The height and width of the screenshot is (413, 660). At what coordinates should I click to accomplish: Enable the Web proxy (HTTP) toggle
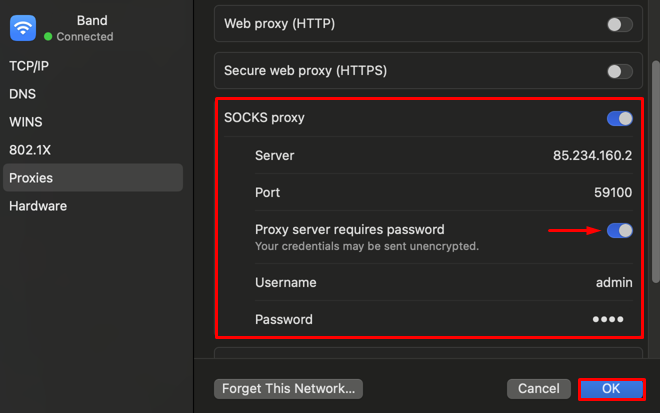click(620, 24)
